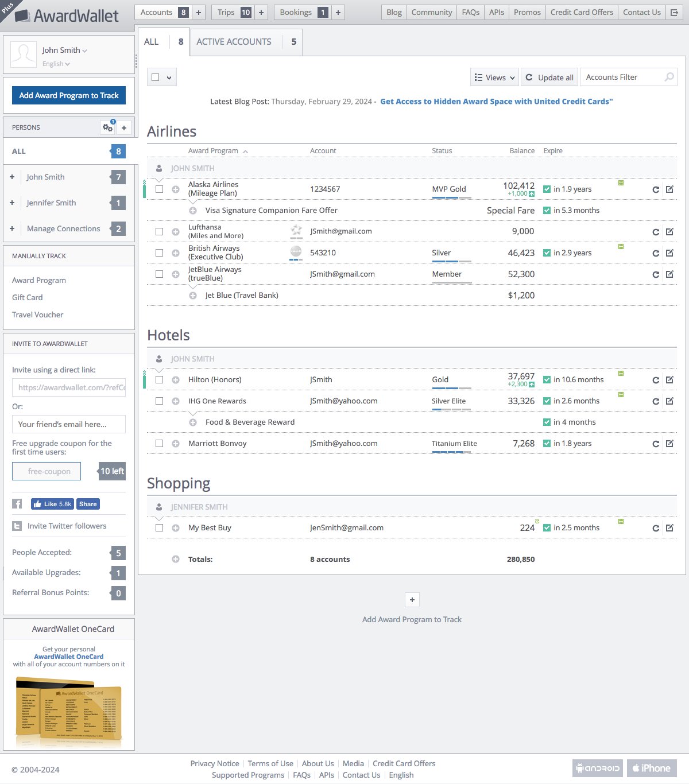Viewport: 689px width, 784px height.
Task: Add a new booking with plus button
Action: 338,13
